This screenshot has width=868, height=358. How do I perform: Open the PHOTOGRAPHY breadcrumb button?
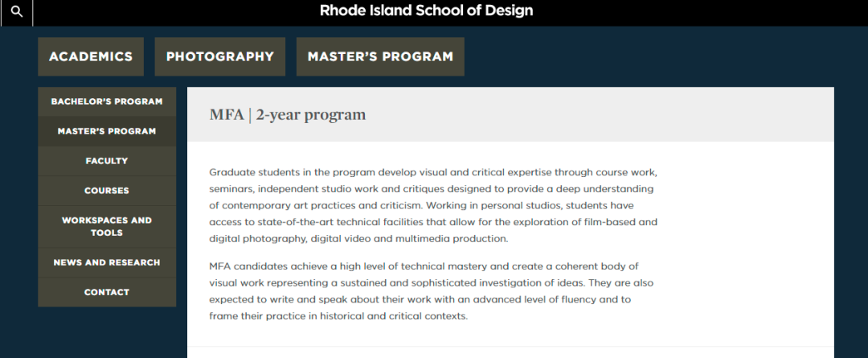tap(220, 56)
